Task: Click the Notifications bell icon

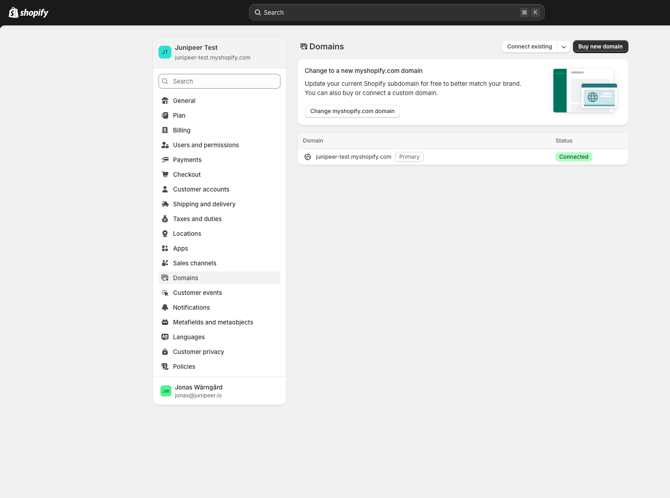Action: [165, 308]
